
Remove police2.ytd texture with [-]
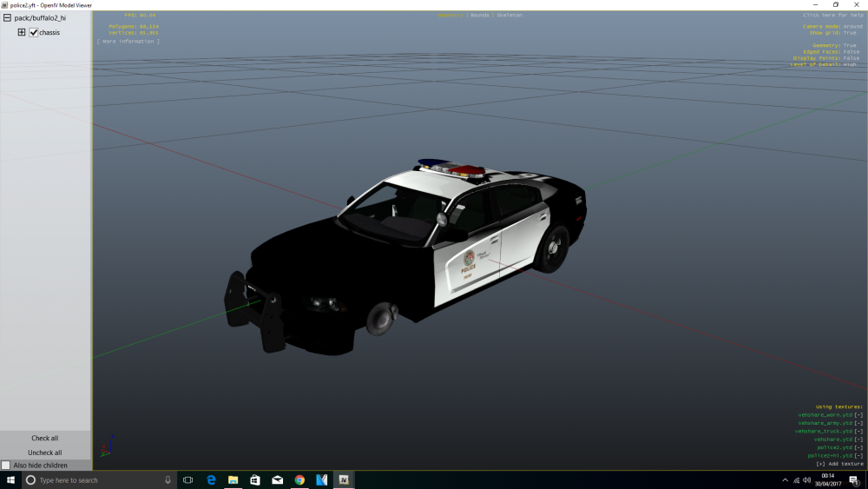pyautogui.click(x=858, y=447)
